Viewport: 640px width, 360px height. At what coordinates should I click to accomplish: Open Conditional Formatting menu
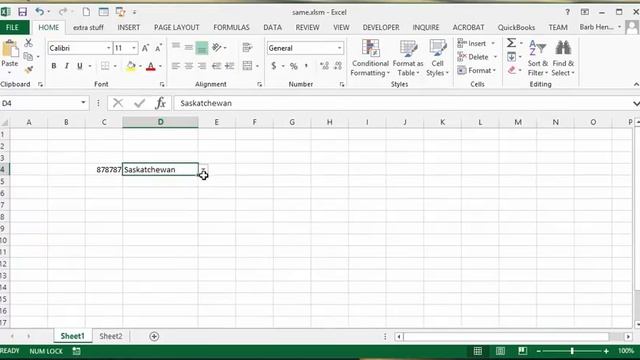point(370,58)
